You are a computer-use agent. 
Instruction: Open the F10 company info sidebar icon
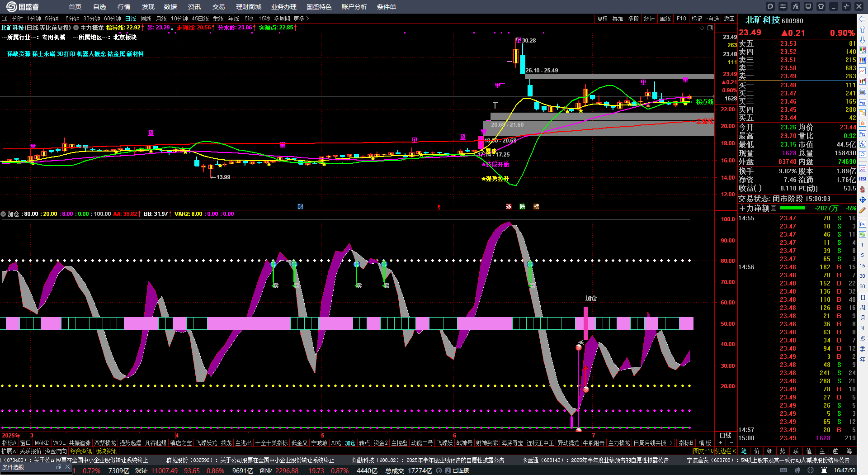pyautogui.click(x=863, y=102)
